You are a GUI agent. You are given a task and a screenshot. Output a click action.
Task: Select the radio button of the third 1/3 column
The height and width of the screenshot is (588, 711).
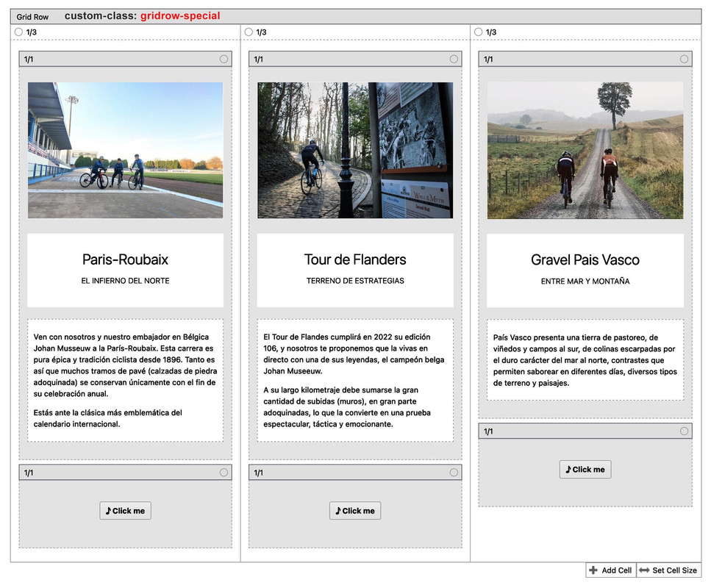click(x=479, y=32)
